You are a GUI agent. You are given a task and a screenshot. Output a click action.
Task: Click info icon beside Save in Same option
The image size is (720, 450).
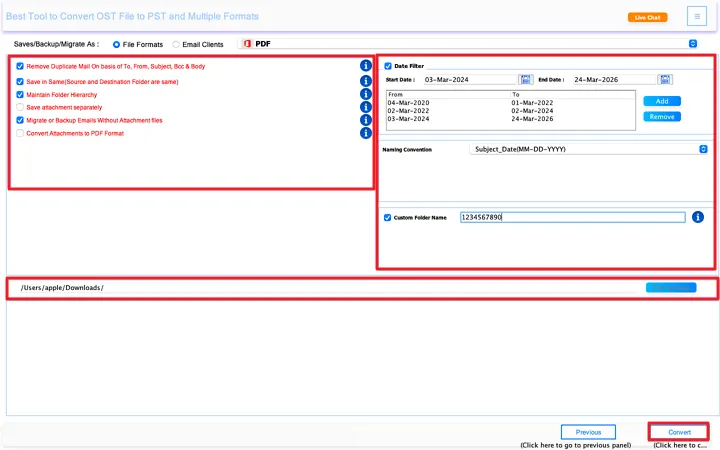(x=366, y=80)
